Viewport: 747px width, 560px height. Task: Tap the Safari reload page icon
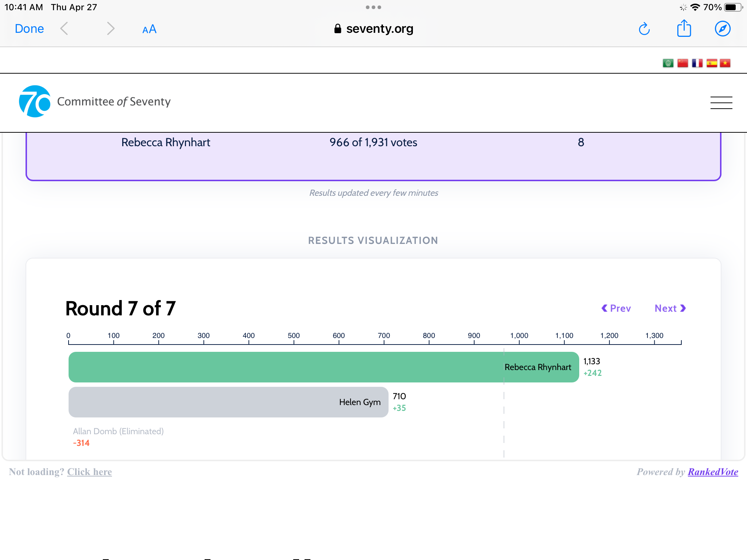[x=644, y=29]
